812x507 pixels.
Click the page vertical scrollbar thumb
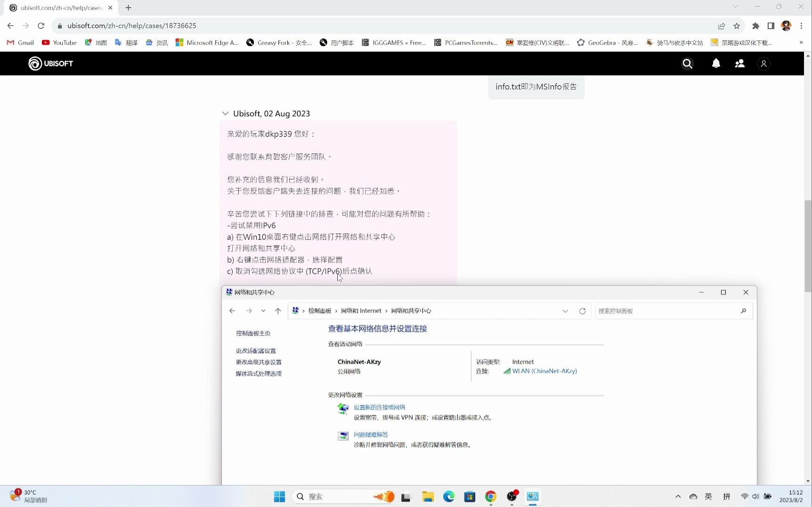pos(808,246)
